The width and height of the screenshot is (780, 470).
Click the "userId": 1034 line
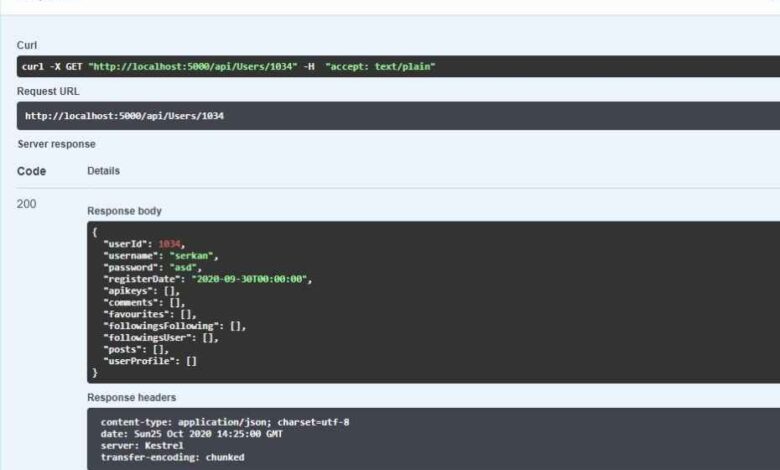(144, 244)
